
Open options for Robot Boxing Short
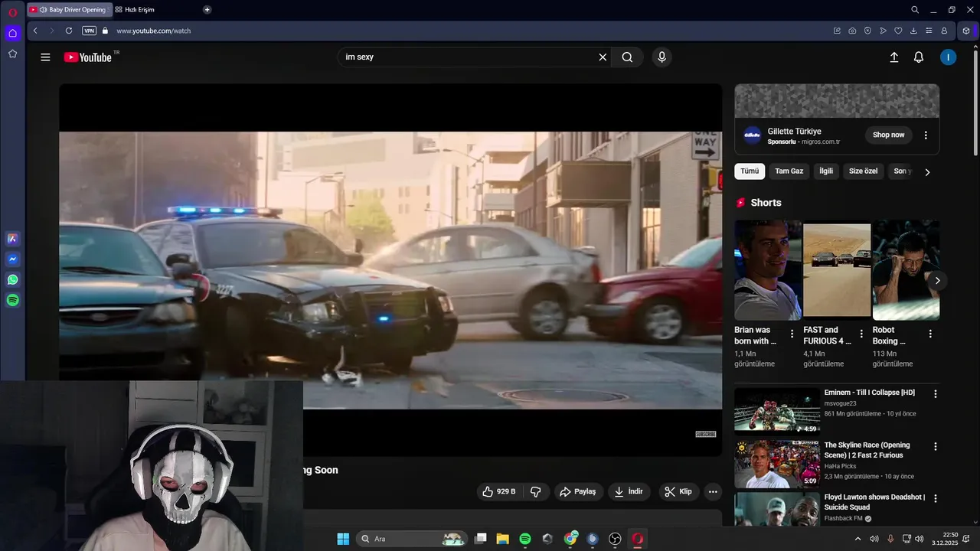pyautogui.click(x=930, y=334)
